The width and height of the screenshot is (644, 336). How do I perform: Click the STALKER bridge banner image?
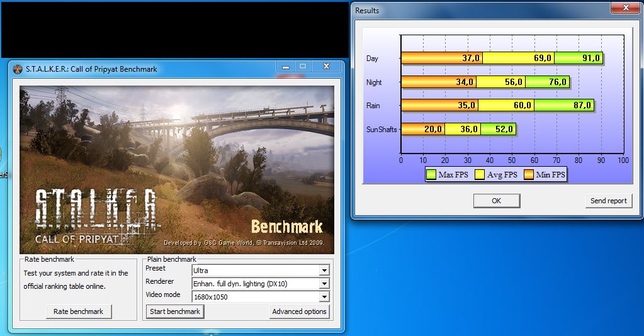(177, 170)
